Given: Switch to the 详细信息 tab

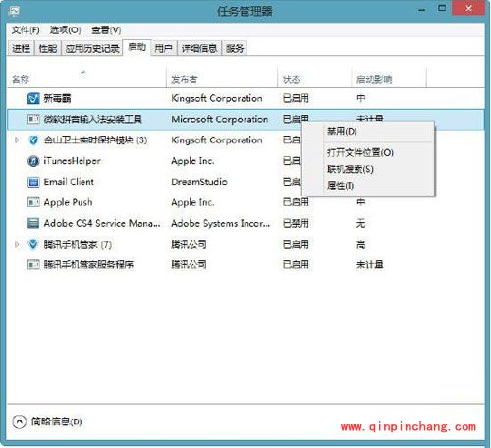Looking at the screenshot, I should (199, 49).
